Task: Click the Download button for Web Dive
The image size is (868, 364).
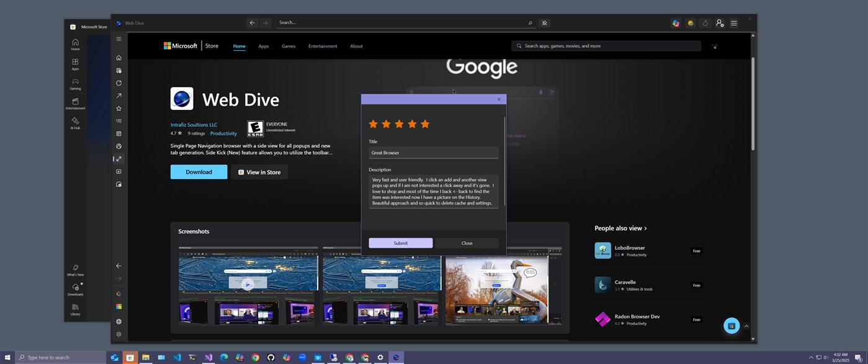Action: coord(199,171)
